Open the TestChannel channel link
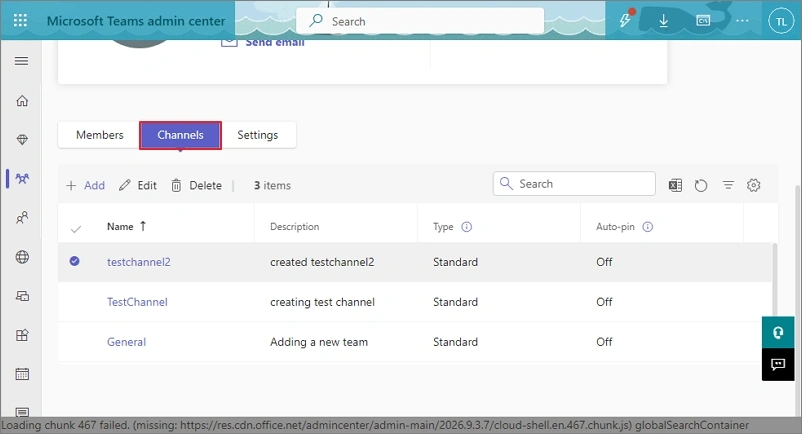This screenshot has height=434, width=802. point(137,302)
